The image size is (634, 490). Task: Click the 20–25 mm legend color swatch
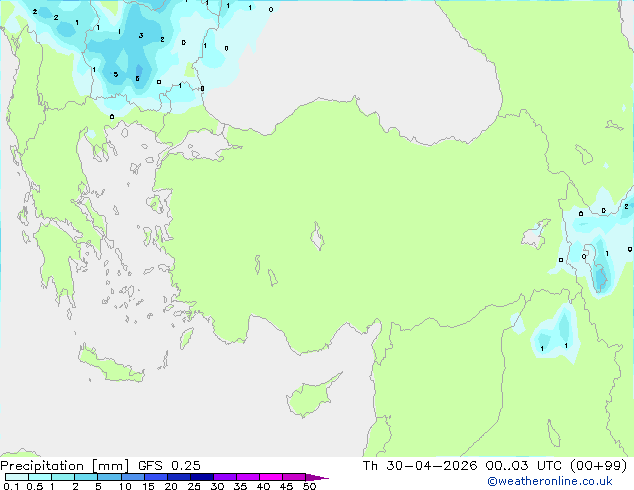(179, 477)
